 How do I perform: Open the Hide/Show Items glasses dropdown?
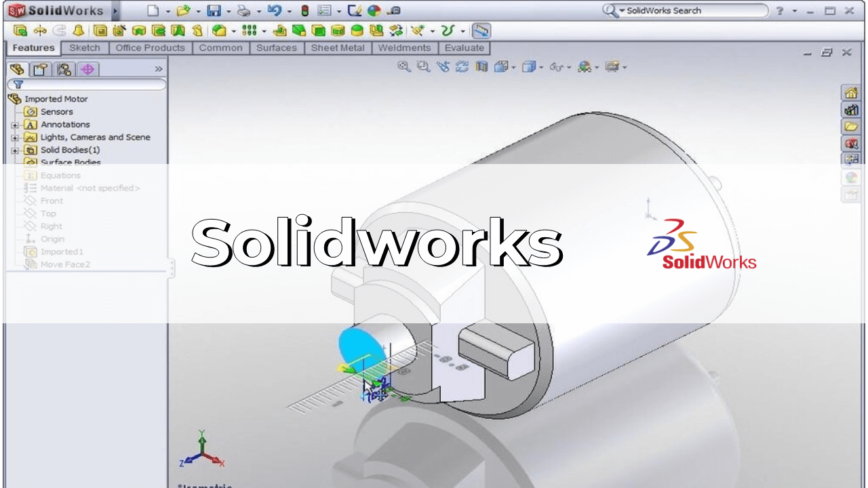(569, 67)
